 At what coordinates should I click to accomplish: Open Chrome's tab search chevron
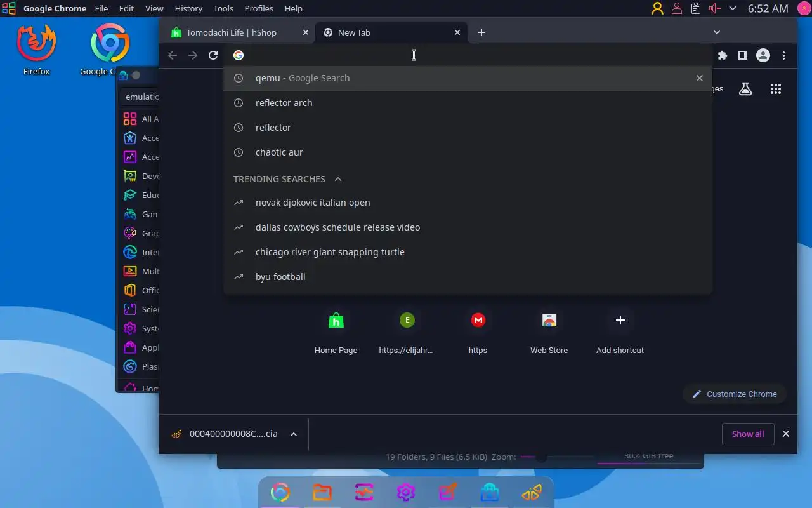(716, 32)
